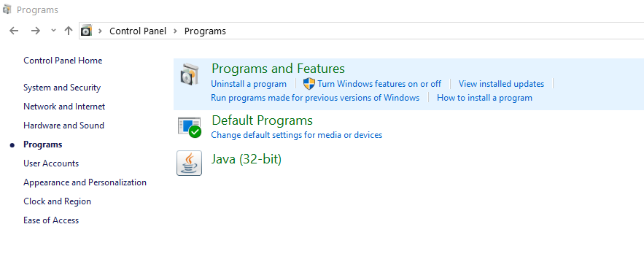This screenshot has height=270, width=644.
Task: Open Hardware and Sound category
Action: pos(63,126)
